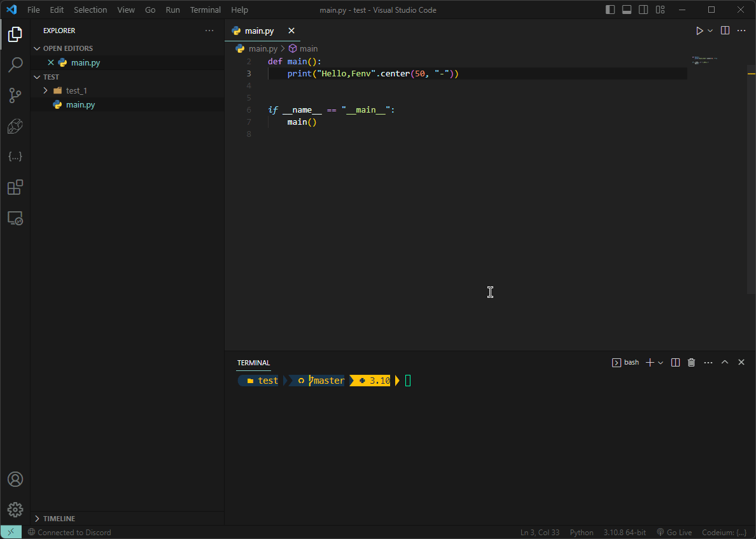This screenshot has height=539, width=756.
Task: Close the main.py editor tab
Action: pos(291,31)
